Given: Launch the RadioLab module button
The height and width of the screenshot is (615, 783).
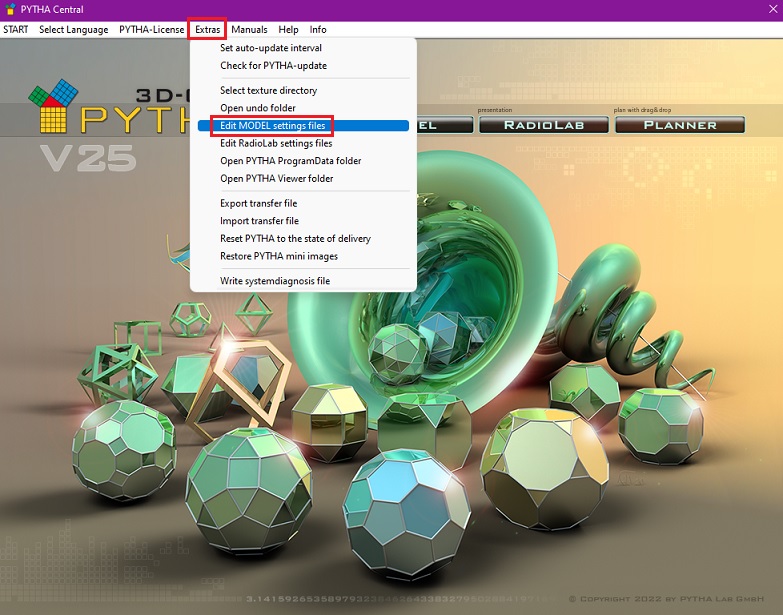Looking at the screenshot, I should coord(544,125).
